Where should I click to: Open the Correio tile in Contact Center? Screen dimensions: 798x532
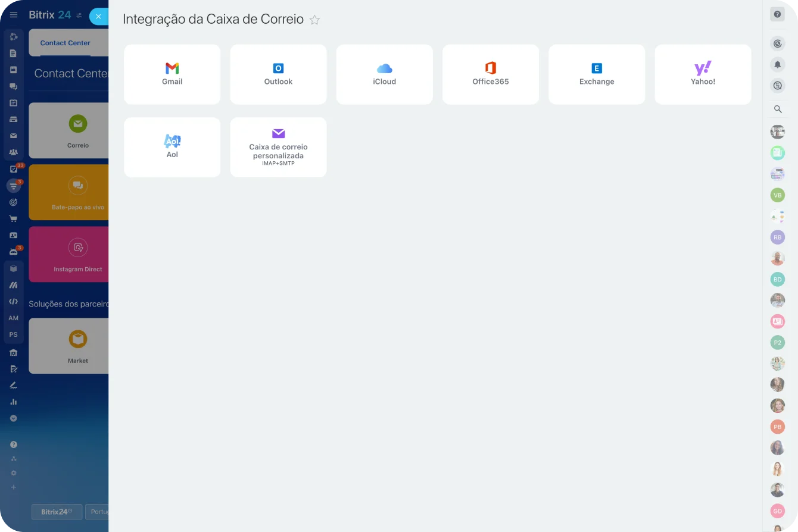click(x=69, y=130)
